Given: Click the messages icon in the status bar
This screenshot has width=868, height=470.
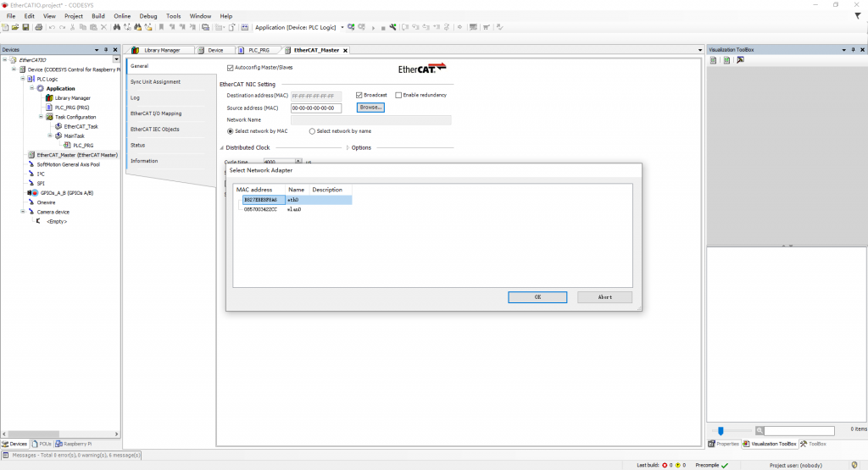Looking at the screenshot, I should tap(6, 455).
